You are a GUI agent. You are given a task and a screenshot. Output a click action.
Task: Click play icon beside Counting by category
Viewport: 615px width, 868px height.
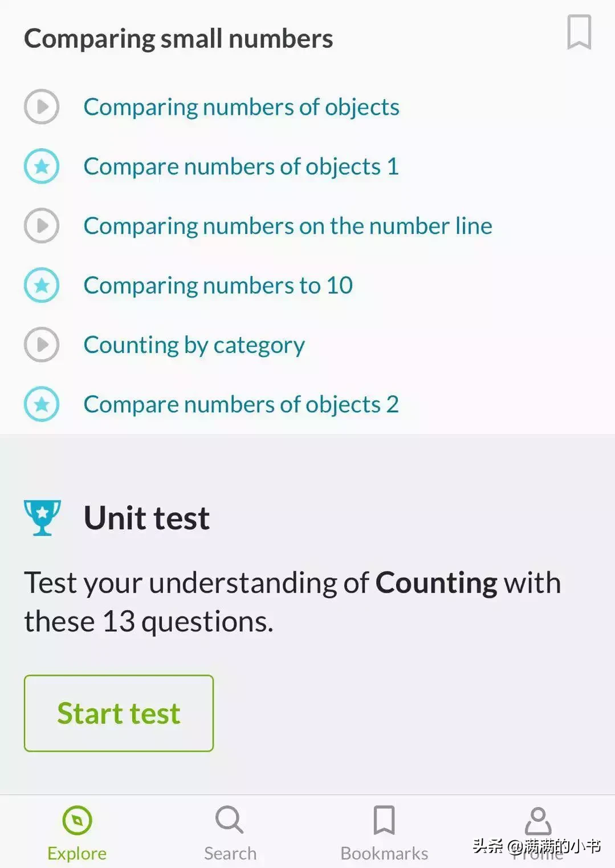[42, 344]
